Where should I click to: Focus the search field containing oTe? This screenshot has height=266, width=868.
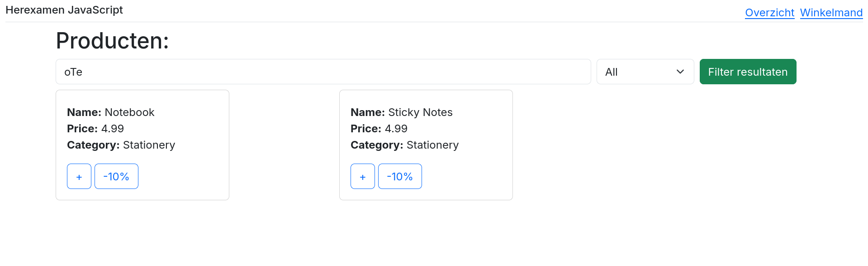[323, 72]
